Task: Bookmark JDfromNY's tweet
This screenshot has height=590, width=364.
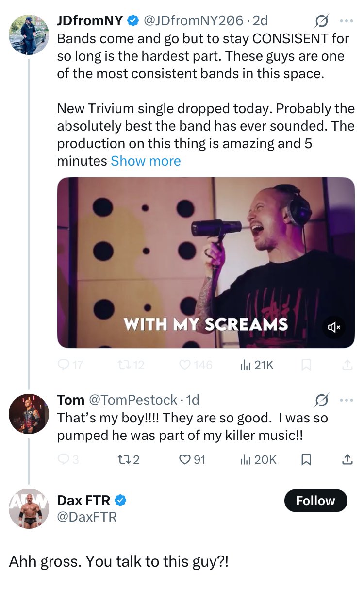Action: 306,365
